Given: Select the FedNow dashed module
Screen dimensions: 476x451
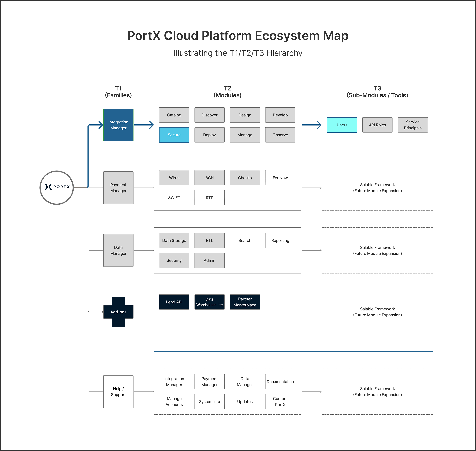Looking at the screenshot, I should tap(280, 178).
